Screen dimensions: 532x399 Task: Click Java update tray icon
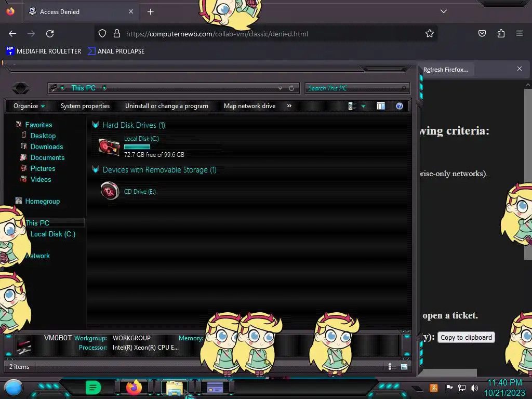click(434, 388)
